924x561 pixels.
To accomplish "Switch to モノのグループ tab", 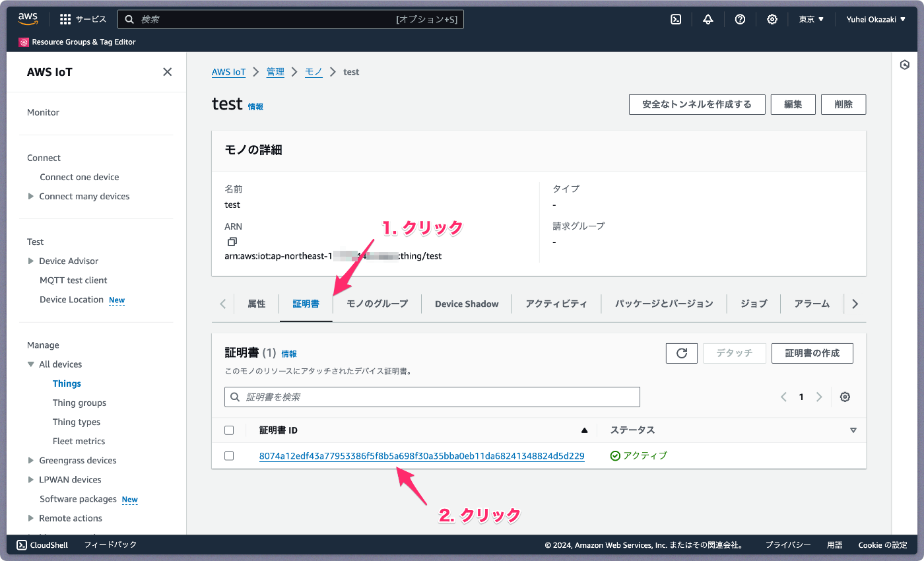I will pyautogui.click(x=377, y=304).
